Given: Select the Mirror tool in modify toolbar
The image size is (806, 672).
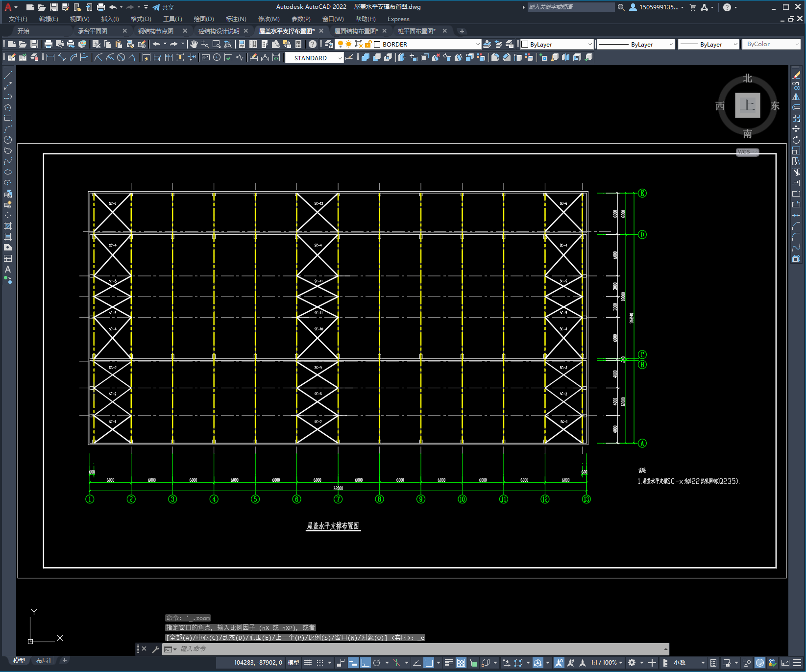Looking at the screenshot, I should [796, 97].
